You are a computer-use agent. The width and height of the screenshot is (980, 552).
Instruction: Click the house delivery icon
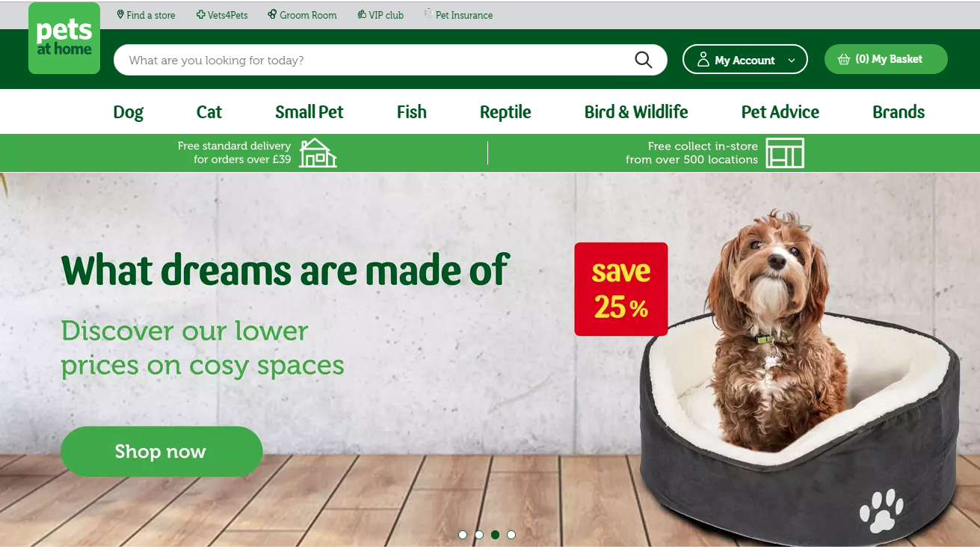tap(318, 153)
